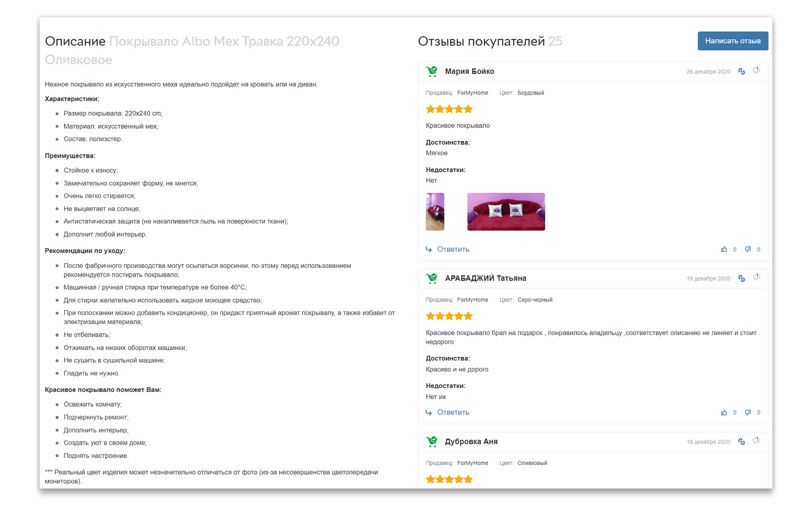812x522 pixels.
Task: Dislike Мария Бойко's review with thumbs down
Action: tap(748, 249)
